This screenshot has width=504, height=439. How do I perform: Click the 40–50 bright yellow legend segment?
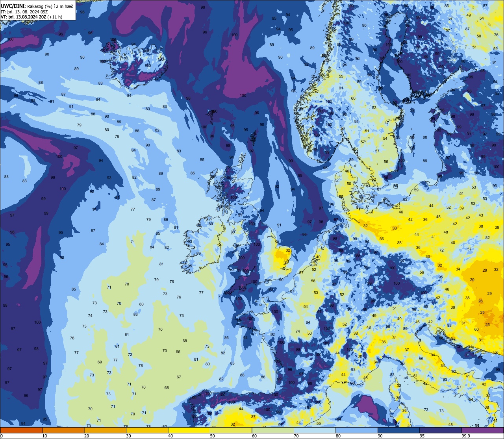[x=189, y=430]
